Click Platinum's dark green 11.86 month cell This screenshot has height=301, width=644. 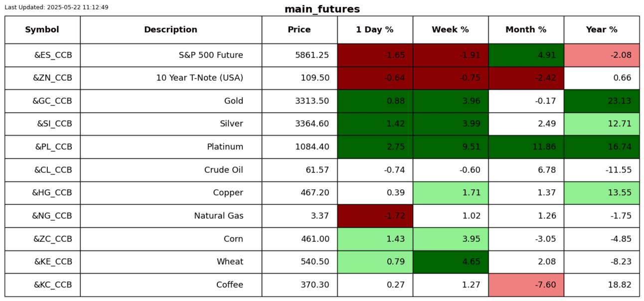526,147
